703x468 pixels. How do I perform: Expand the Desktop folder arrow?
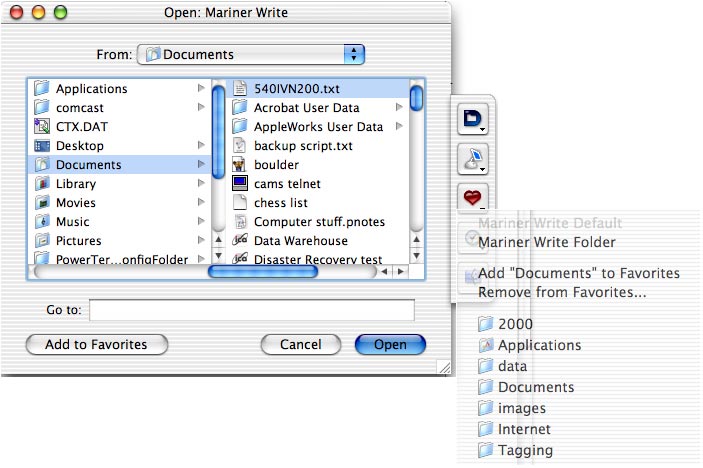point(201,145)
